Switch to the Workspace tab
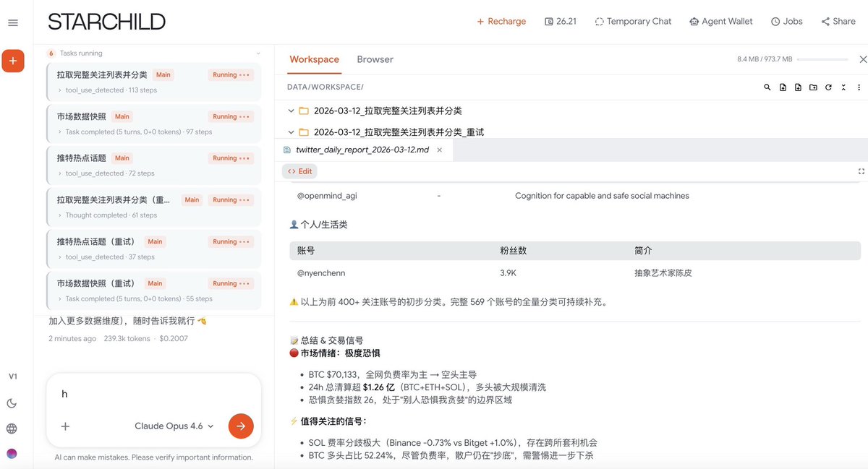 click(314, 59)
